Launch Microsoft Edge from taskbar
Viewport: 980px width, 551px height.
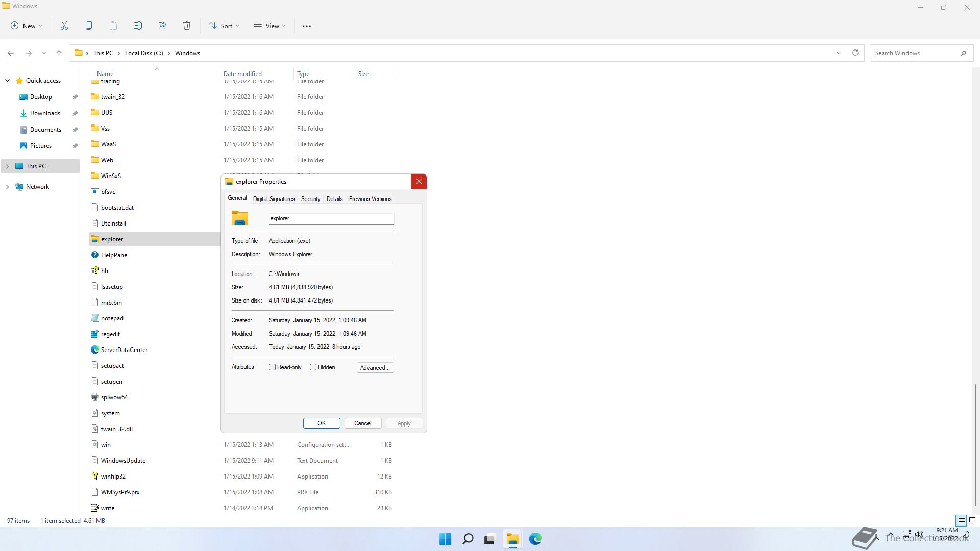pyautogui.click(x=535, y=539)
